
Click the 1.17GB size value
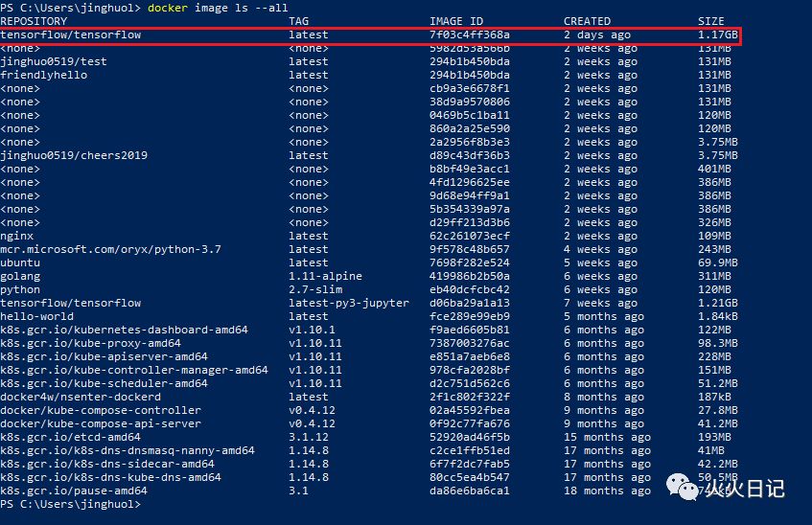coord(718,34)
